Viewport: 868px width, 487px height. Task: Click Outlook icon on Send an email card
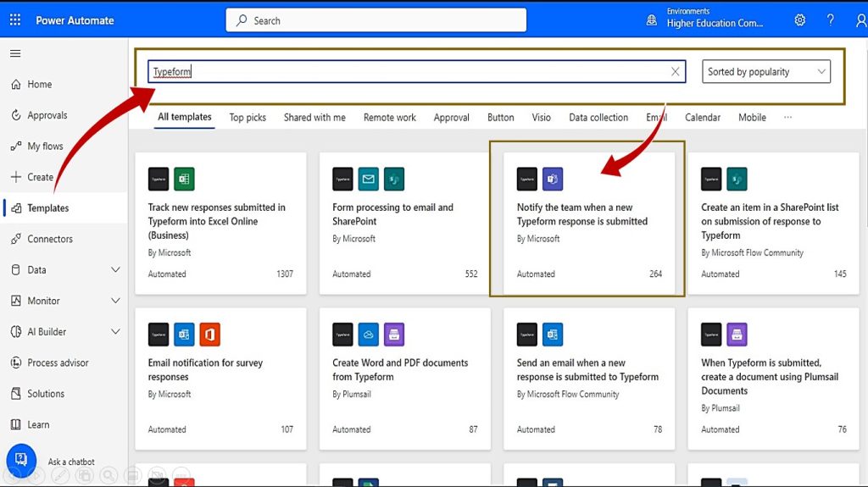(x=553, y=335)
